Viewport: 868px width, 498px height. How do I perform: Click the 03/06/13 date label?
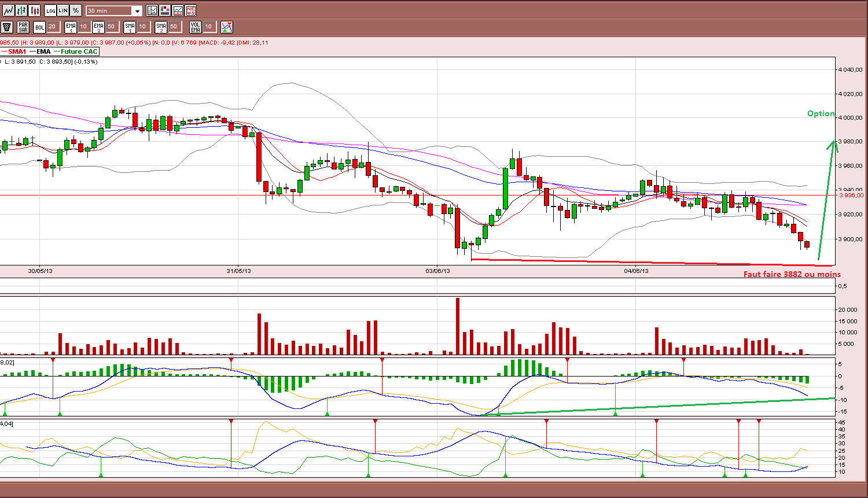coord(437,271)
